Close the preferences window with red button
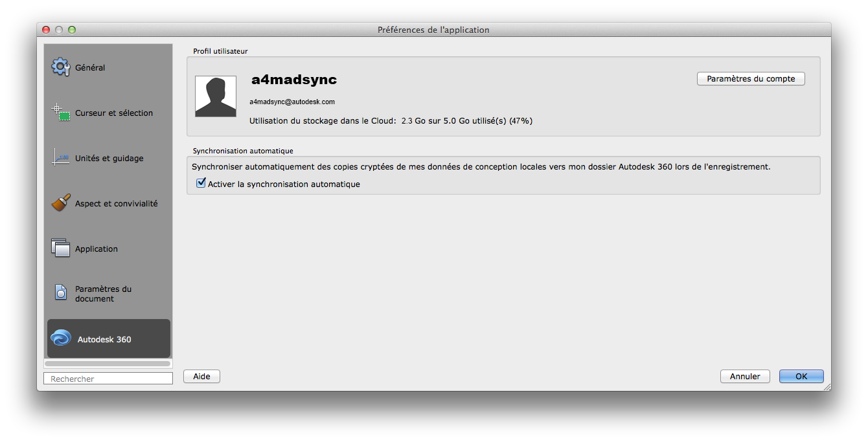This screenshot has width=868, height=442. point(46,30)
